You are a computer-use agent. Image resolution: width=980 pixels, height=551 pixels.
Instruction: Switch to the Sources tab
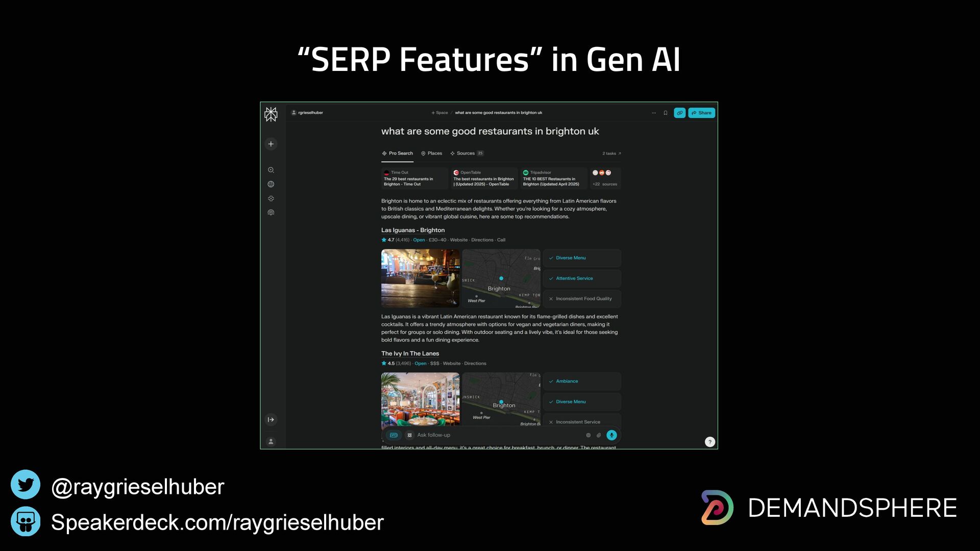click(x=466, y=154)
